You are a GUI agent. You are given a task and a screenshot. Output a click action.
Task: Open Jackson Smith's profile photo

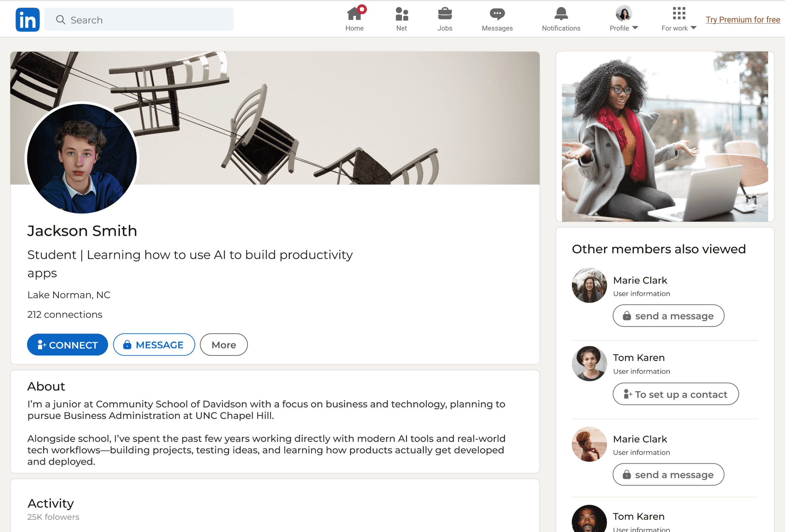point(82,158)
